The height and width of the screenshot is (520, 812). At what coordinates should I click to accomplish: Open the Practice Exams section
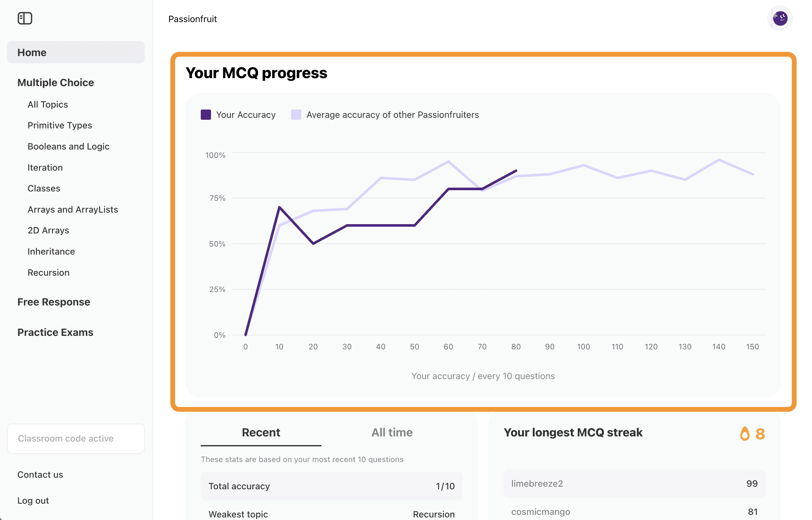[x=55, y=332]
